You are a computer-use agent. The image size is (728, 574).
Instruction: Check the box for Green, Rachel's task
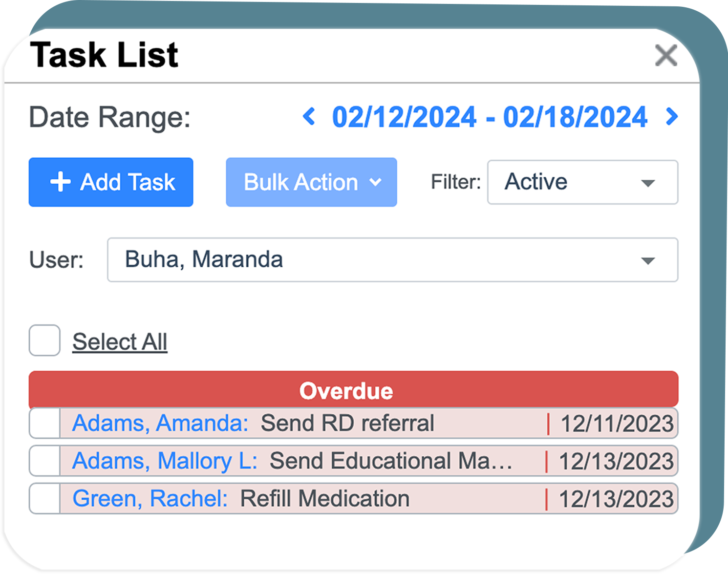click(x=44, y=498)
